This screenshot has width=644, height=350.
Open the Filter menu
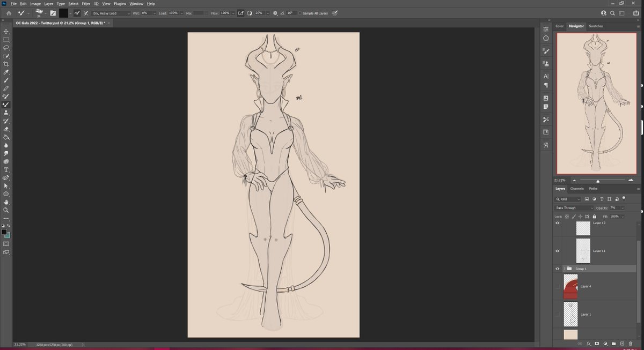pos(86,4)
